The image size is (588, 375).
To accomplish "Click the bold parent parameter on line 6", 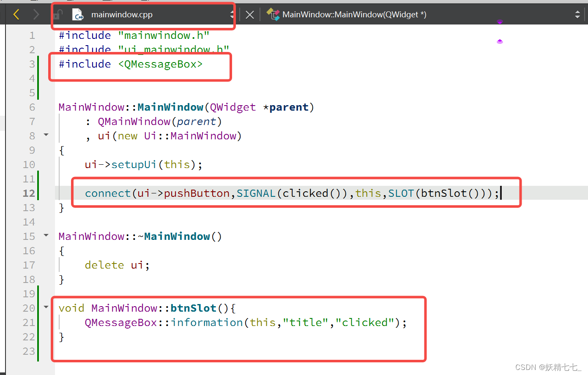I will coord(289,107).
